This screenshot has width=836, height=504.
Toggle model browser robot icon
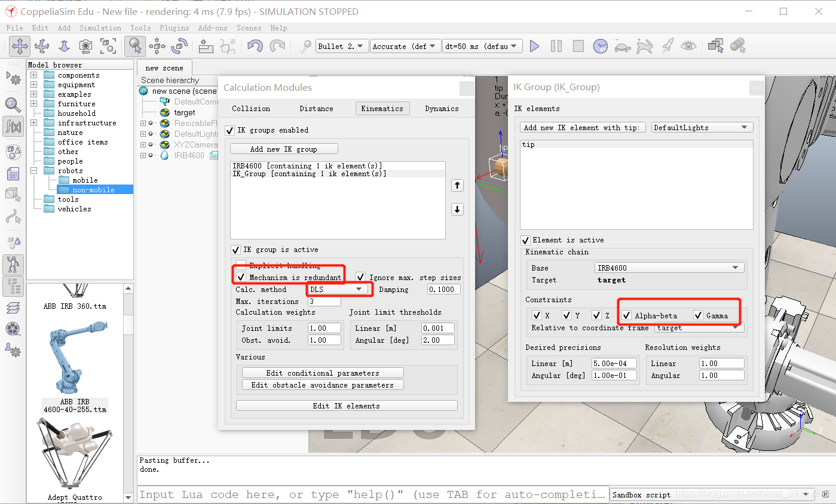[x=13, y=264]
